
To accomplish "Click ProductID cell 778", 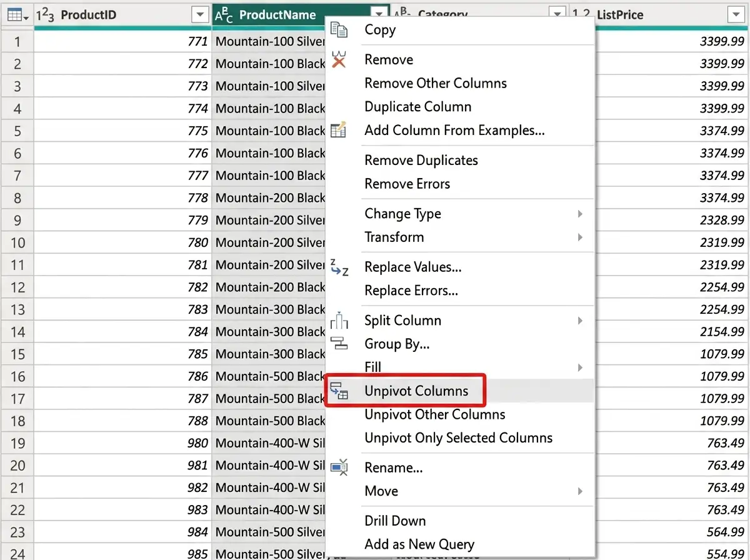I will click(x=122, y=197).
